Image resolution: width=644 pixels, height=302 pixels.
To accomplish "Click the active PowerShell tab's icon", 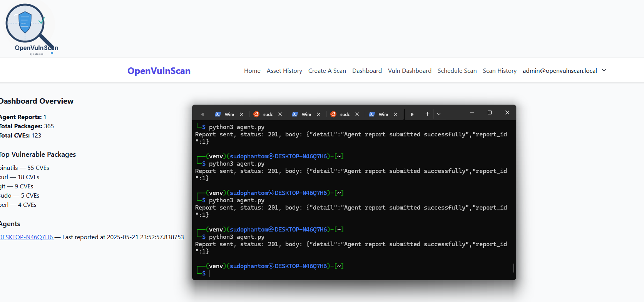I will click(372, 114).
